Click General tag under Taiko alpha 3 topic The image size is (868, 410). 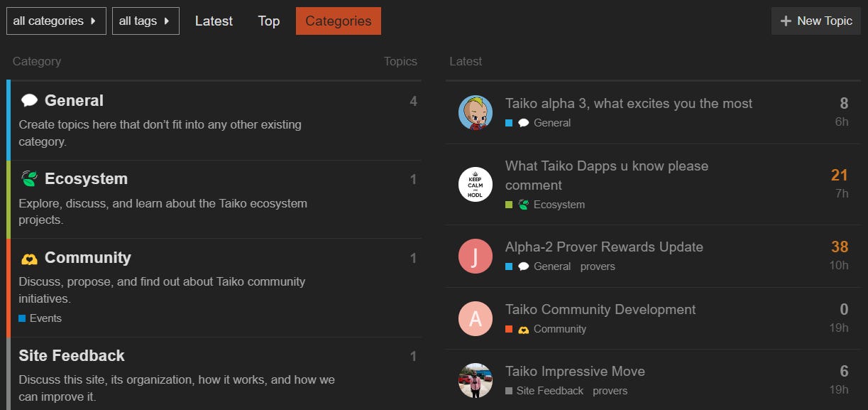click(x=552, y=123)
